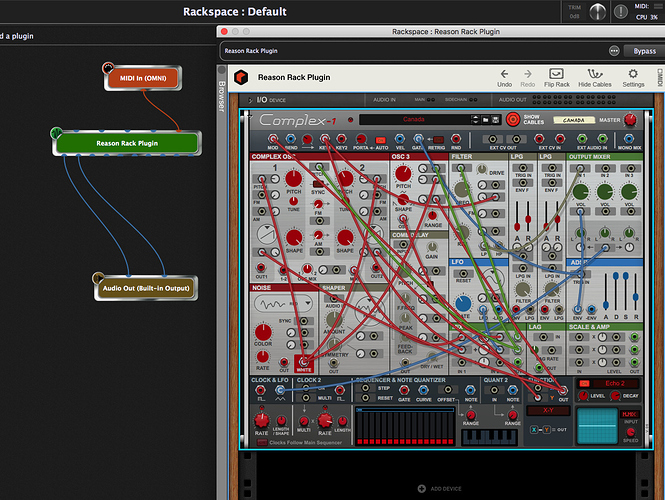
Task: Select the Audio Out (Built-in Output) block
Action: (146, 288)
